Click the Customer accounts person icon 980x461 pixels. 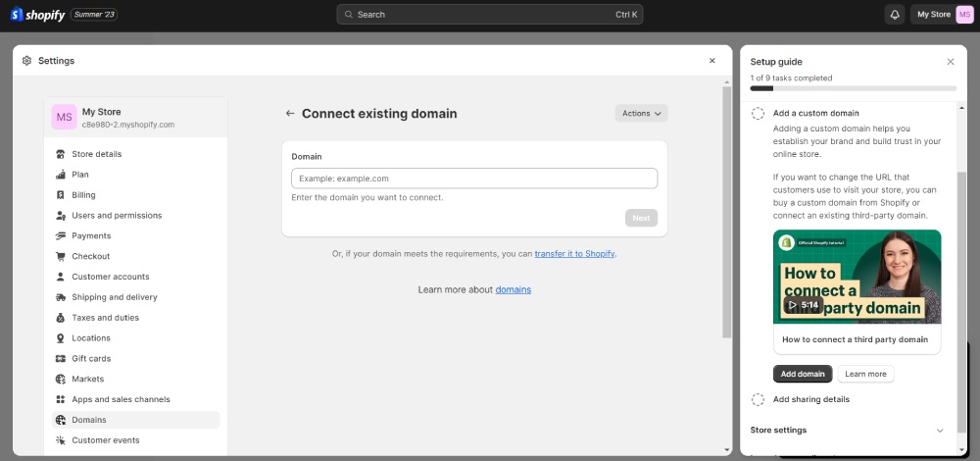61,277
